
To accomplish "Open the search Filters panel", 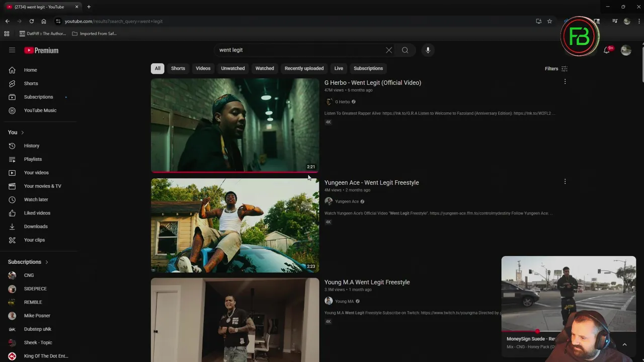I will [556, 68].
